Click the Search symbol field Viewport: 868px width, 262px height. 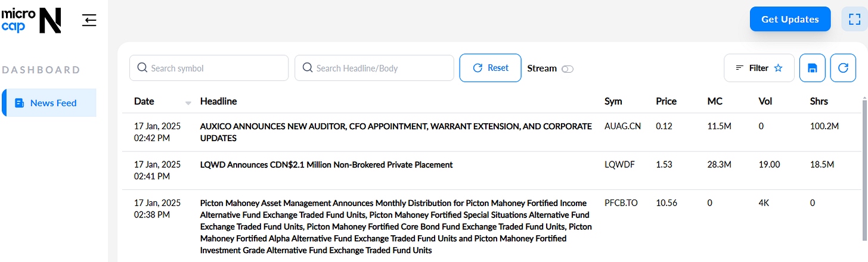209,68
